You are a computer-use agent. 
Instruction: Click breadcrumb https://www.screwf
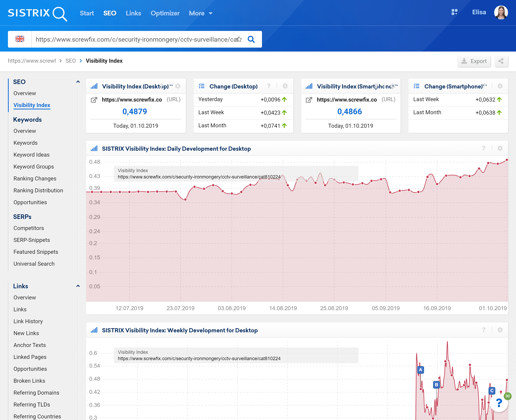point(32,61)
